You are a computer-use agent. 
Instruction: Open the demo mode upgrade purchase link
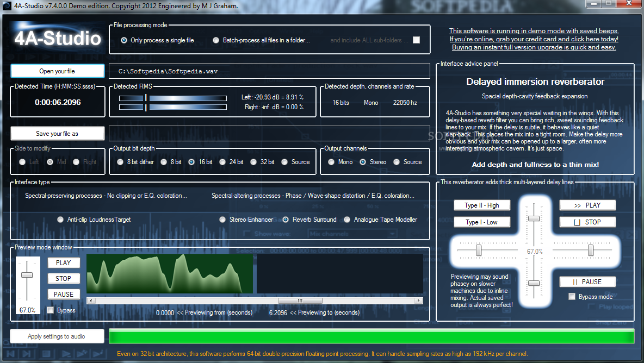[x=534, y=39]
